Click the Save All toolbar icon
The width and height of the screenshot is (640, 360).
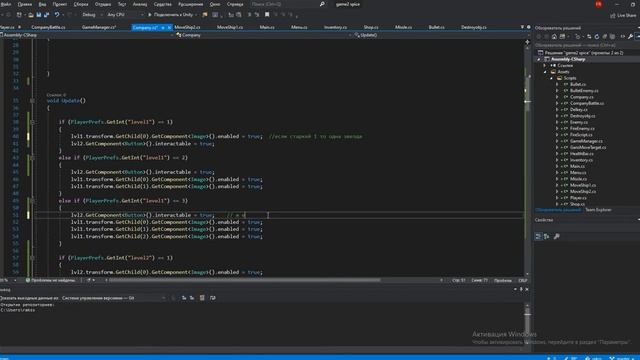[46, 15]
